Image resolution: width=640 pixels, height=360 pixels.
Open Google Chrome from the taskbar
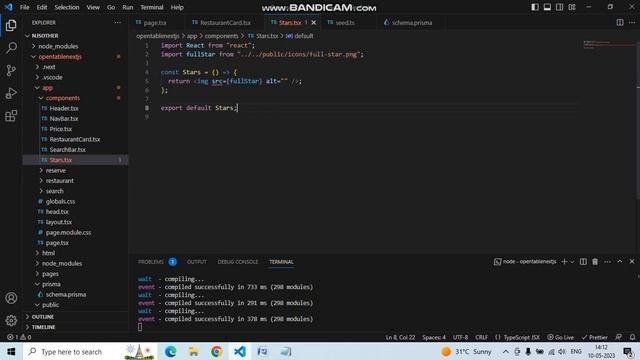tap(216, 351)
